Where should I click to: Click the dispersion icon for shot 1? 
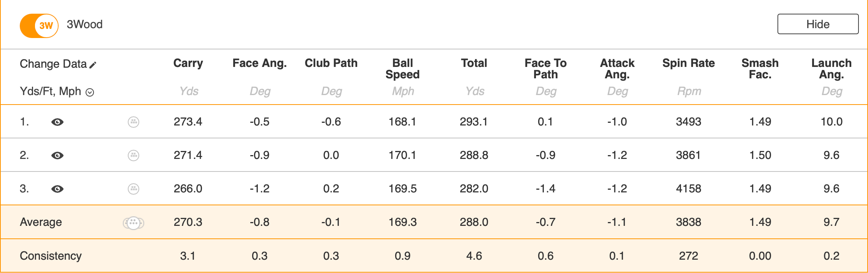[134, 122]
